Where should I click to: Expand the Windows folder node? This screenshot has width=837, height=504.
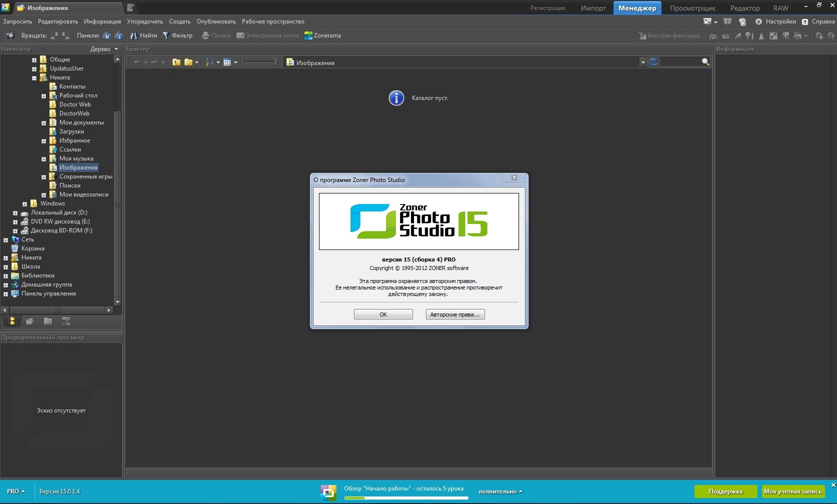pyautogui.click(x=24, y=204)
